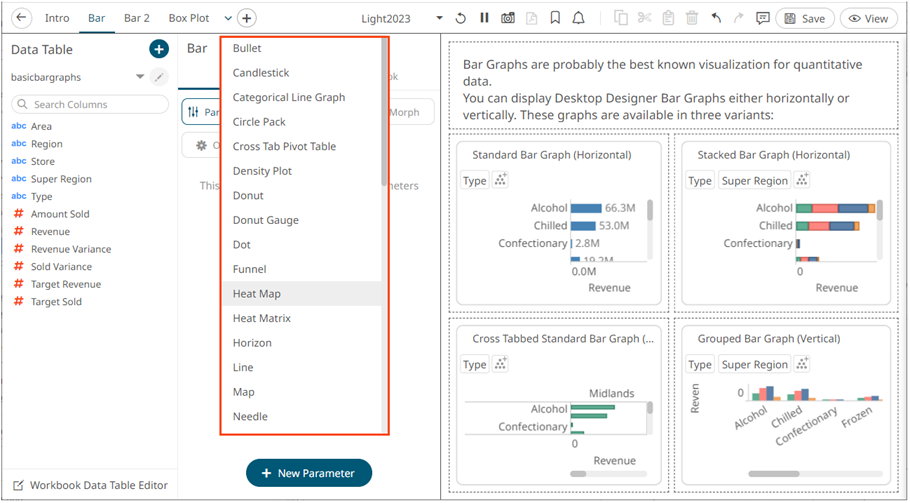The image size is (910, 503).
Task: Click Standard Bar Graph vertical scrollbar
Action: click(649, 210)
